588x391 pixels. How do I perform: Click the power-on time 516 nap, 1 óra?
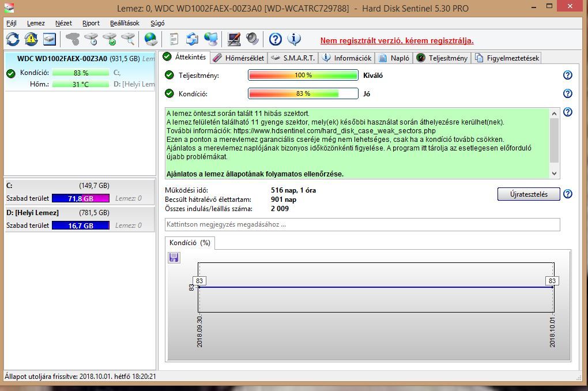pos(293,190)
